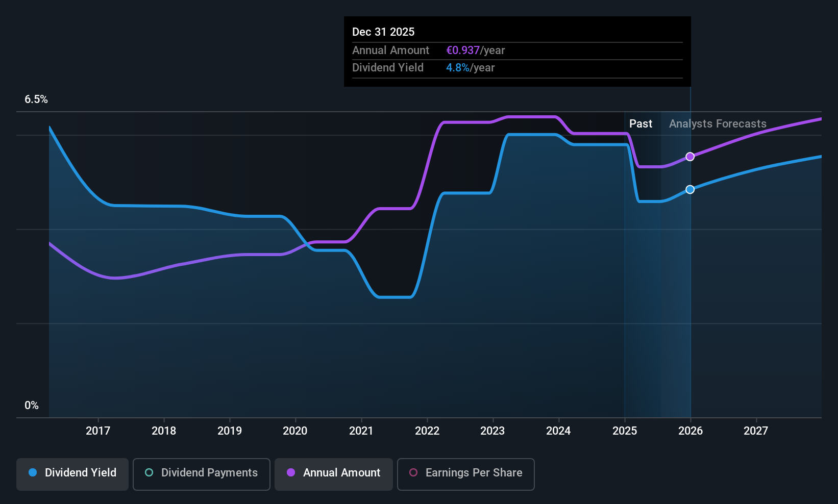The height and width of the screenshot is (504, 838).
Task: Select the blue yield data point marker
Action: [690, 189]
